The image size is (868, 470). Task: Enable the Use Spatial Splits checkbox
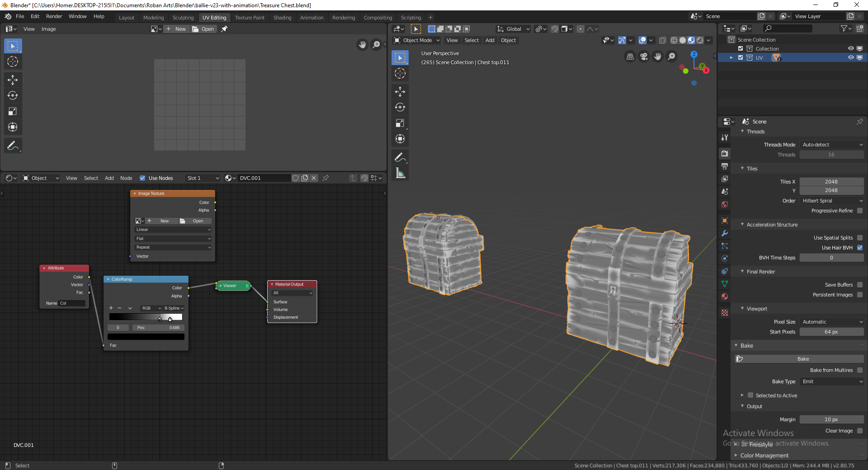[x=860, y=237]
